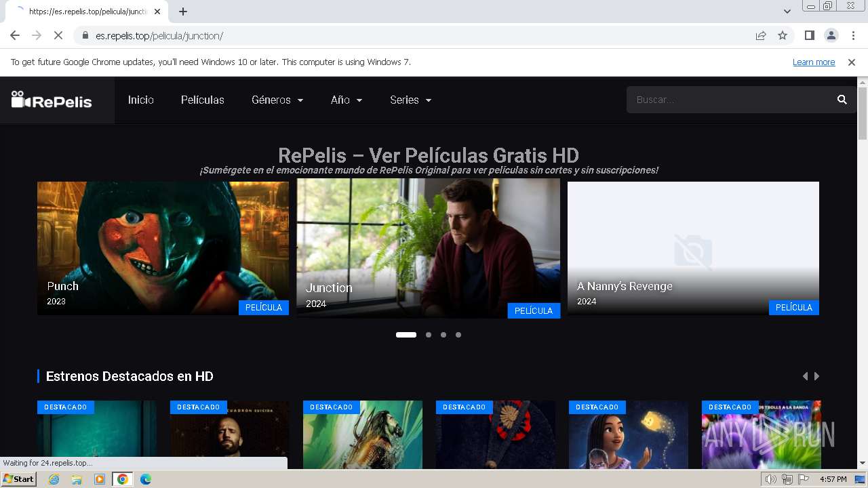
Task: Select the first carousel dot
Action: click(x=406, y=335)
